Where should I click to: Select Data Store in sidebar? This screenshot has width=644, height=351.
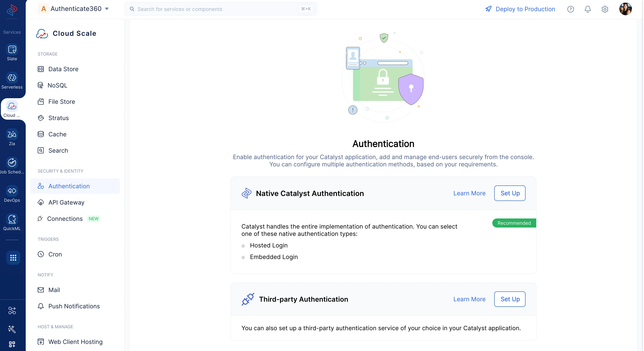(x=63, y=69)
